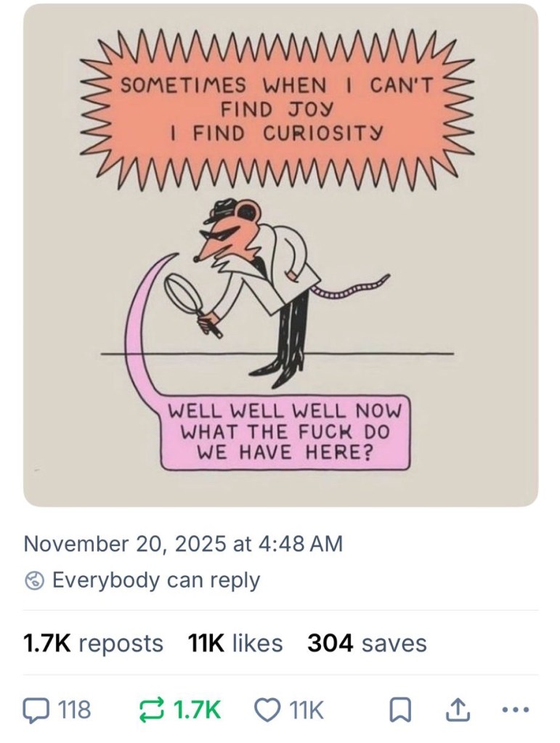
Task: Open the rat detective comic image
Action: (280, 254)
